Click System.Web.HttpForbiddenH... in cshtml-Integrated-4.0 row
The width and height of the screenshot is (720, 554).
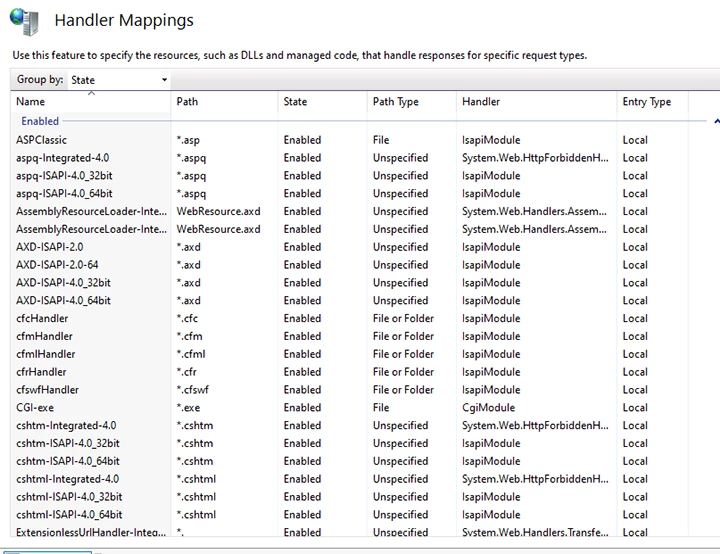pos(535,479)
